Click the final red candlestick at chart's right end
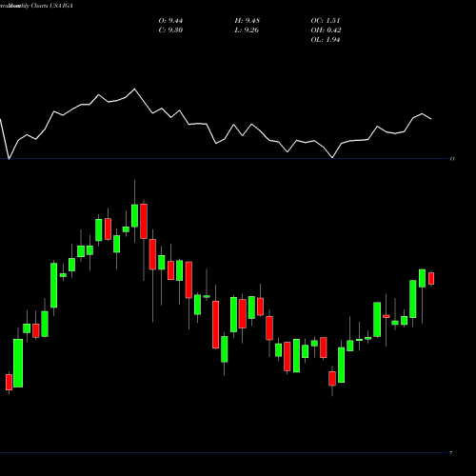 (x=431, y=278)
